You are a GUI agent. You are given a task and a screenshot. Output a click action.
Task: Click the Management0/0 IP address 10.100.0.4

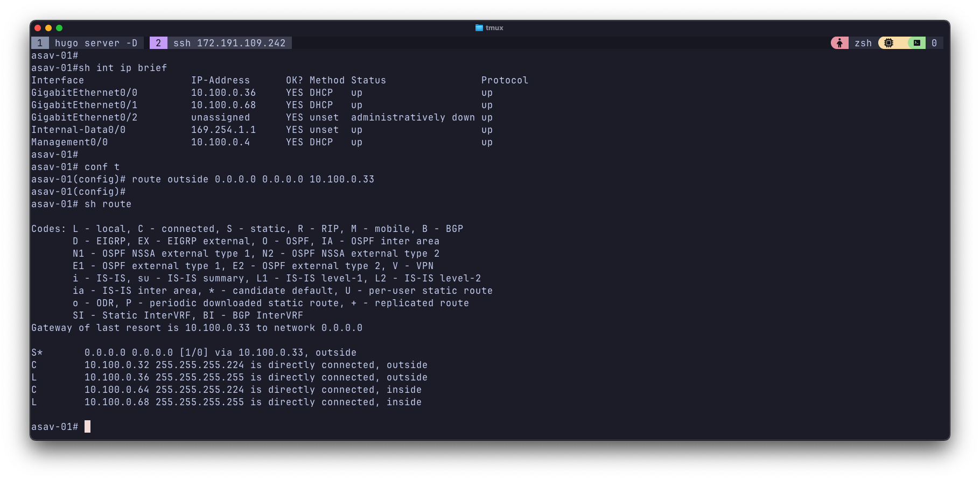220,142
